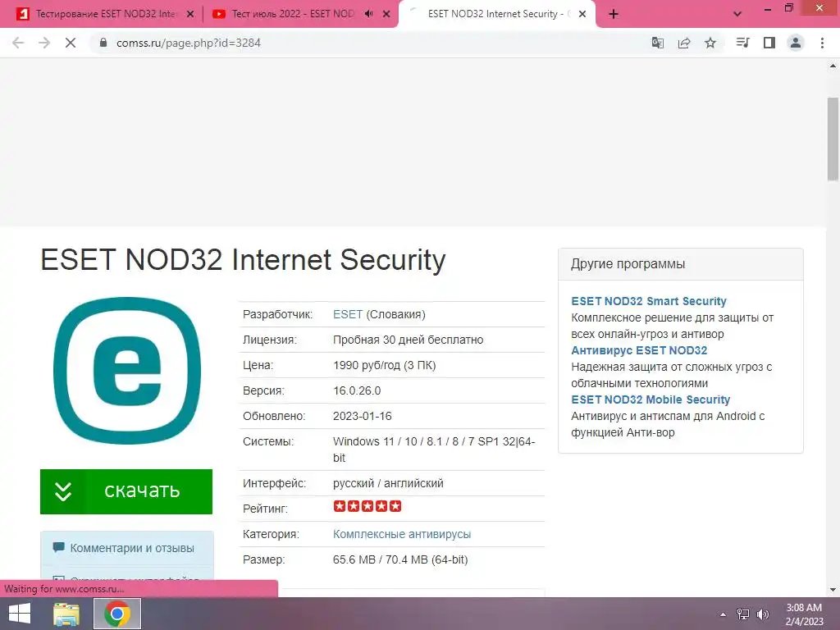The width and height of the screenshot is (840, 630).
Task: Open File Explorer from taskbar
Action: pyautogui.click(x=66, y=614)
